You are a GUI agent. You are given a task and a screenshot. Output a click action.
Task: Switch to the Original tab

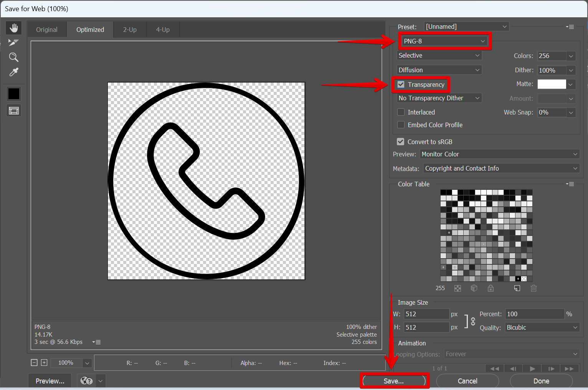(47, 30)
